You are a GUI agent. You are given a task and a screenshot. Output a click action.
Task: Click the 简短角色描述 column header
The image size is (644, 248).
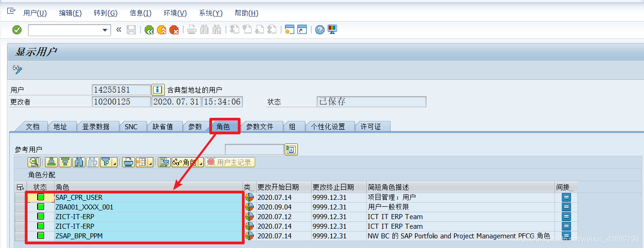(x=460, y=187)
